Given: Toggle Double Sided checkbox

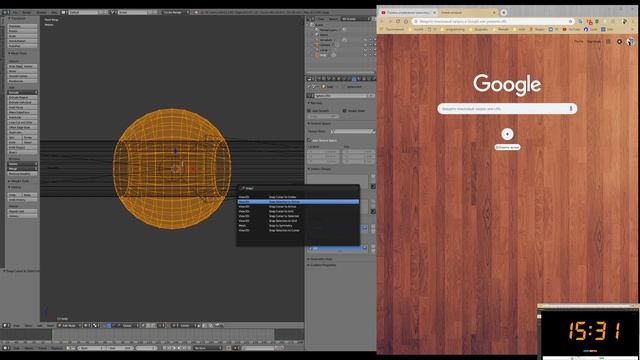Looking at the screenshot, I should coord(344,111).
